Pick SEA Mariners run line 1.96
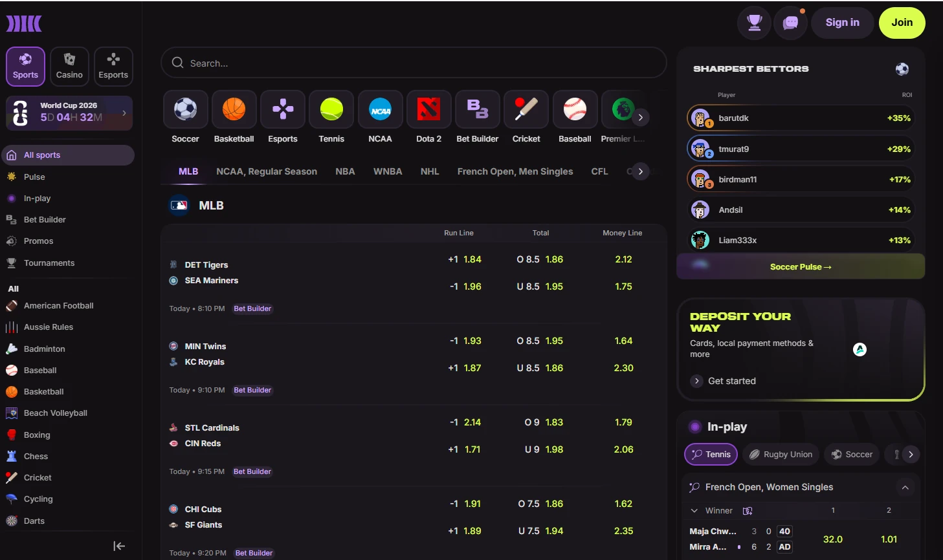 [x=465, y=286]
